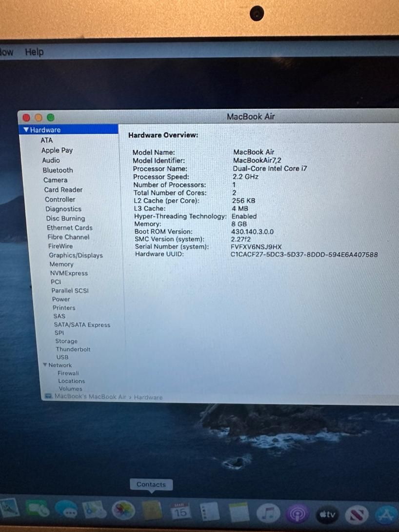Collapse the Network disclosure triangle
The height and width of the screenshot is (532, 399).
pos(45,365)
